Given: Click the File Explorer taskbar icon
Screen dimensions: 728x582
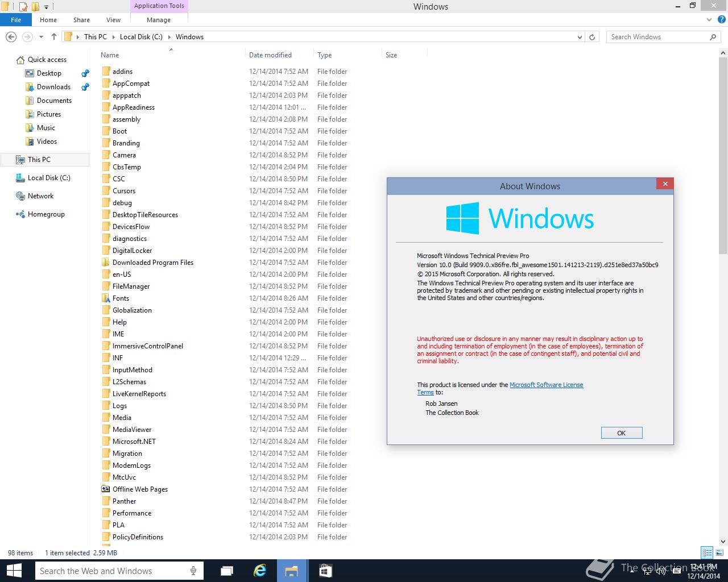Looking at the screenshot, I should click(x=292, y=571).
